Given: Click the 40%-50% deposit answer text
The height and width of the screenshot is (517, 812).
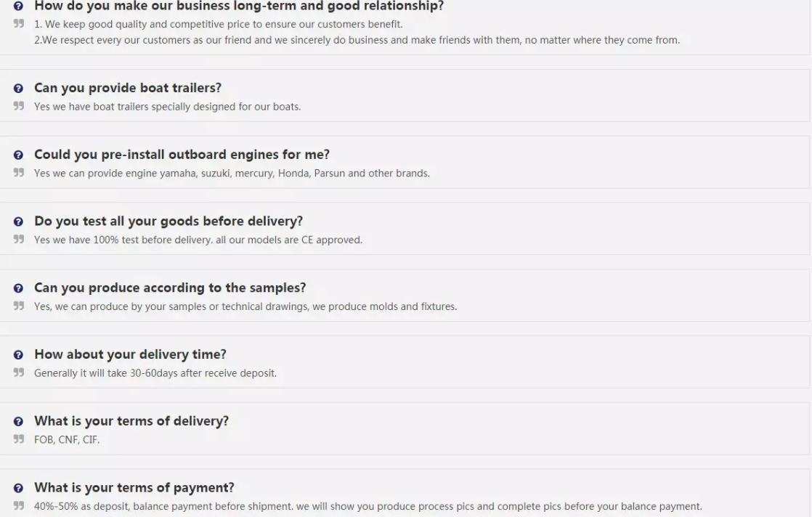Looking at the screenshot, I should click(x=368, y=506).
